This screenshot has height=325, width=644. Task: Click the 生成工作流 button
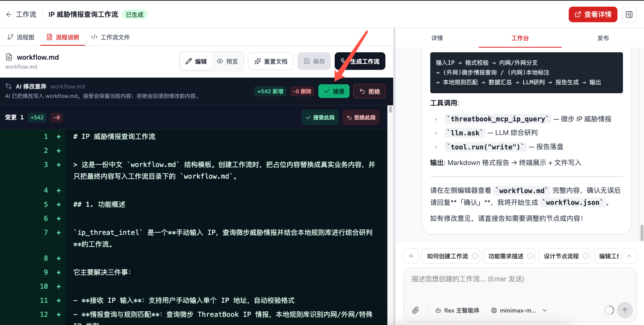360,61
